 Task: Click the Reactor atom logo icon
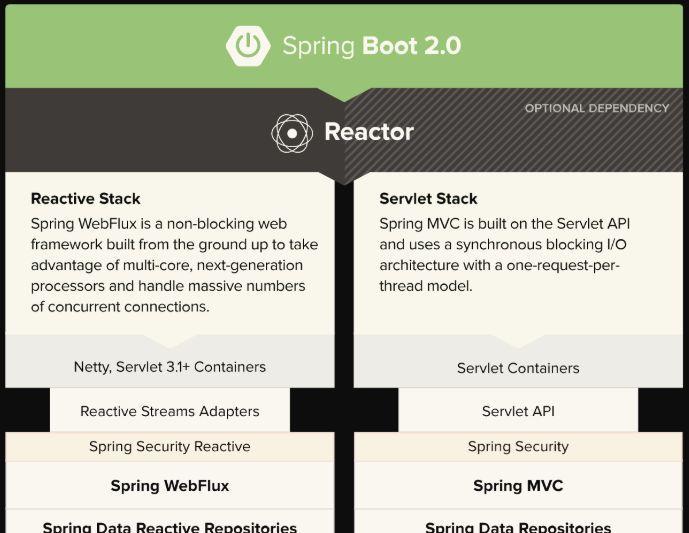(292, 133)
